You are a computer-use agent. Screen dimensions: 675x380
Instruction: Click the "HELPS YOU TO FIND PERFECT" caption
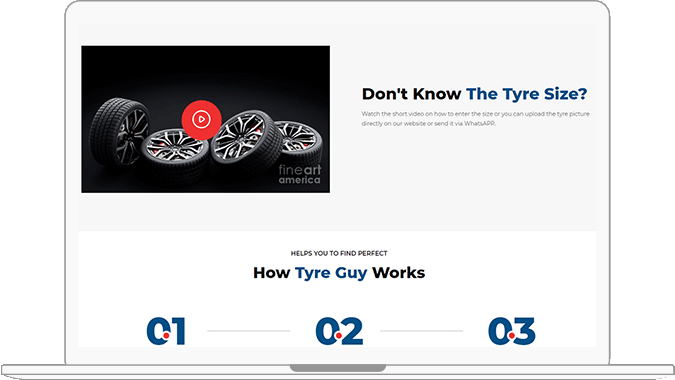coord(339,253)
